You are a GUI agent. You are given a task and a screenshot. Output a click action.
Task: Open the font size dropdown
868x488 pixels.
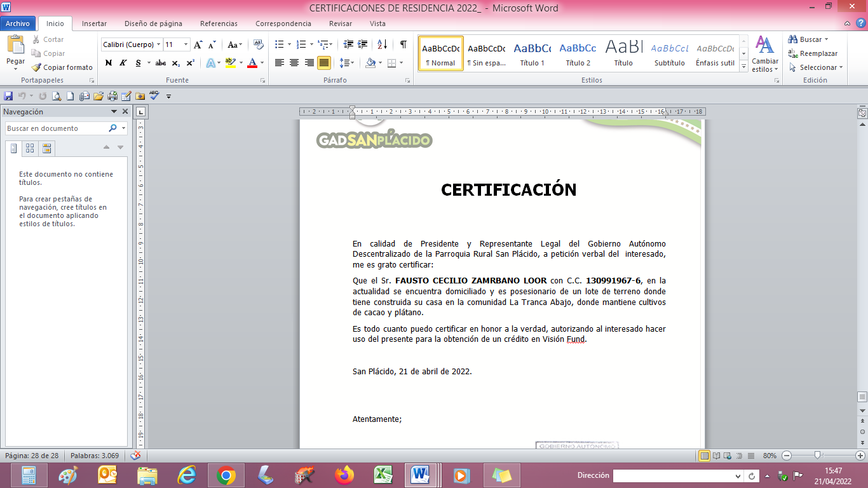coord(186,44)
